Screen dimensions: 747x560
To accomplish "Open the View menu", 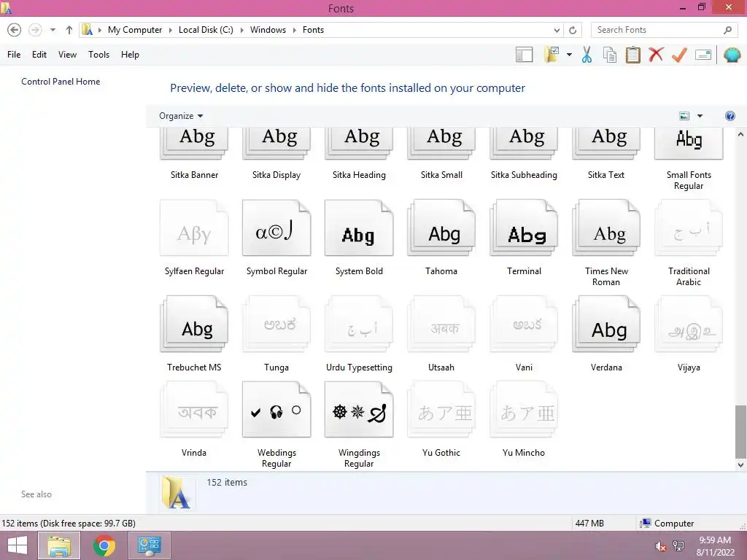I will (67, 55).
